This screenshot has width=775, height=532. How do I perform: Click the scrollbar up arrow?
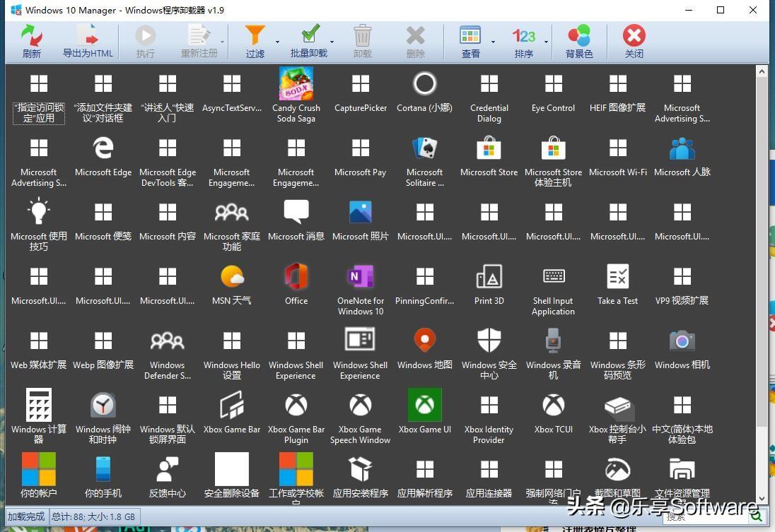coord(762,71)
